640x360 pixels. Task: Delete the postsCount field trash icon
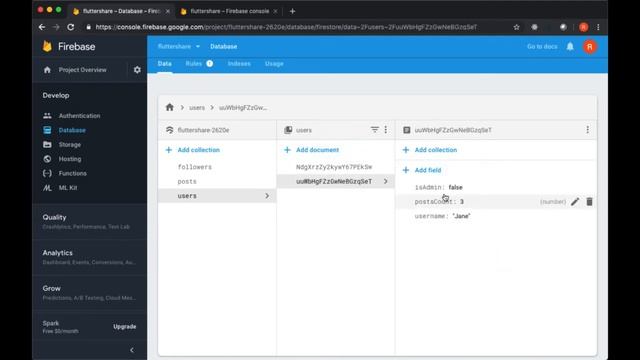coord(589,202)
